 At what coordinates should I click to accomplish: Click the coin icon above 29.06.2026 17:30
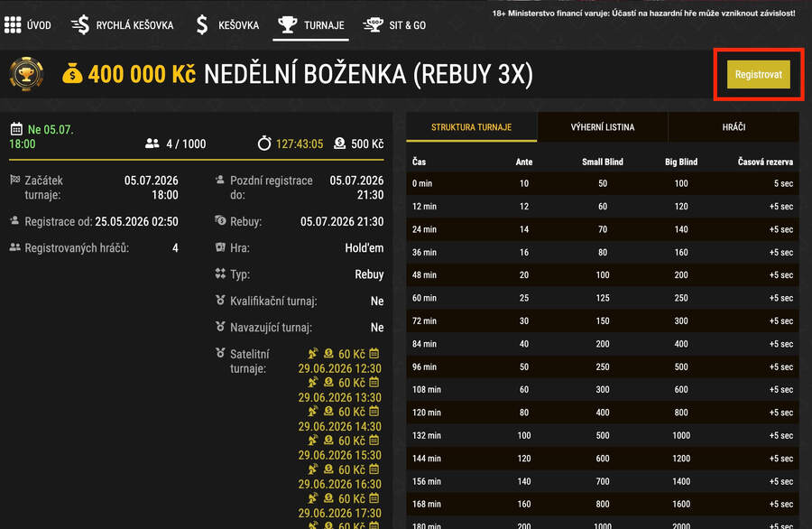coord(328,498)
